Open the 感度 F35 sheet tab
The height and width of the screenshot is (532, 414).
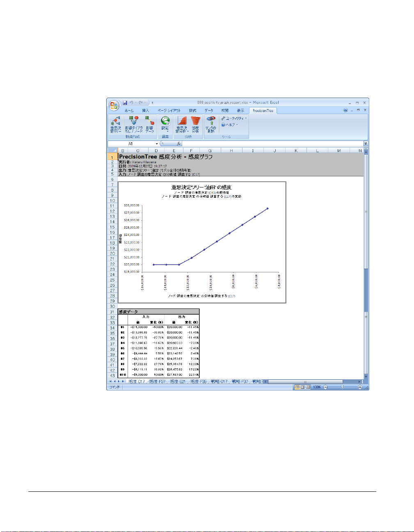(198, 381)
